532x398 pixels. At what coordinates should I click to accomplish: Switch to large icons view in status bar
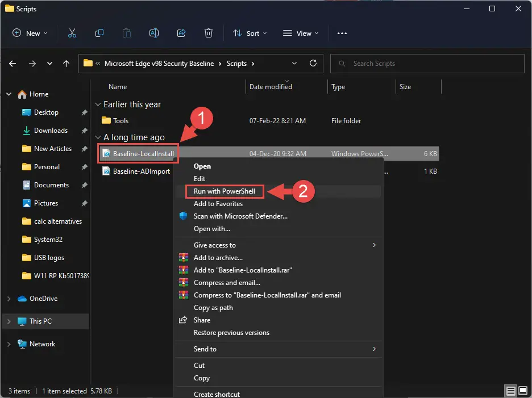pos(523,391)
